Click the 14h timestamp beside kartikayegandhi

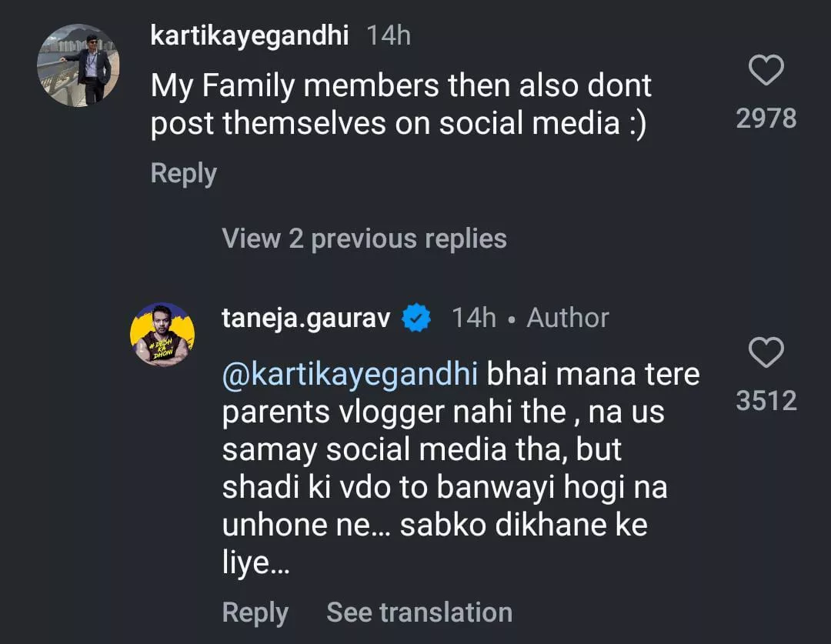[x=389, y=35]
